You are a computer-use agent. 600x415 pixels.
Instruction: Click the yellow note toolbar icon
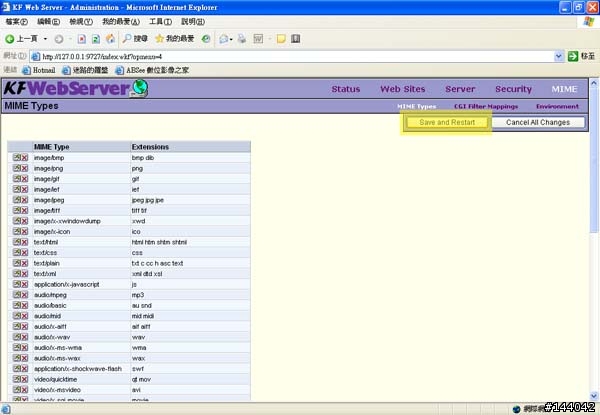tap(281, 39)
